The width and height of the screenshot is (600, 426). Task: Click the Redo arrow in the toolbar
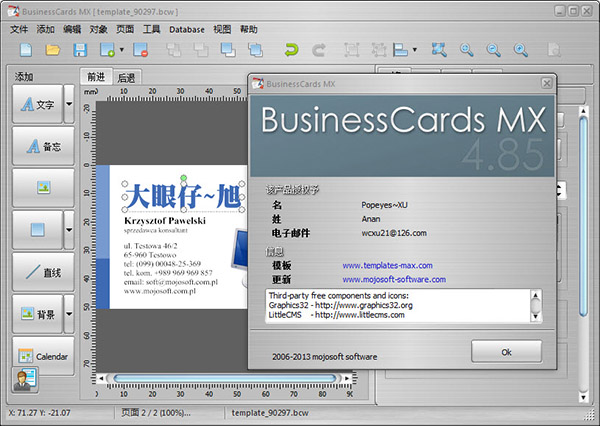[x=318, y=49]
